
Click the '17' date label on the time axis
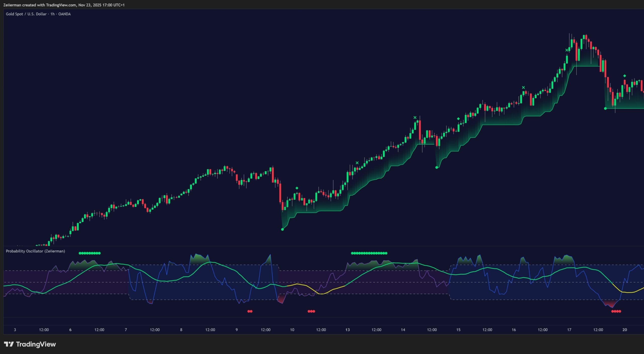569,330
